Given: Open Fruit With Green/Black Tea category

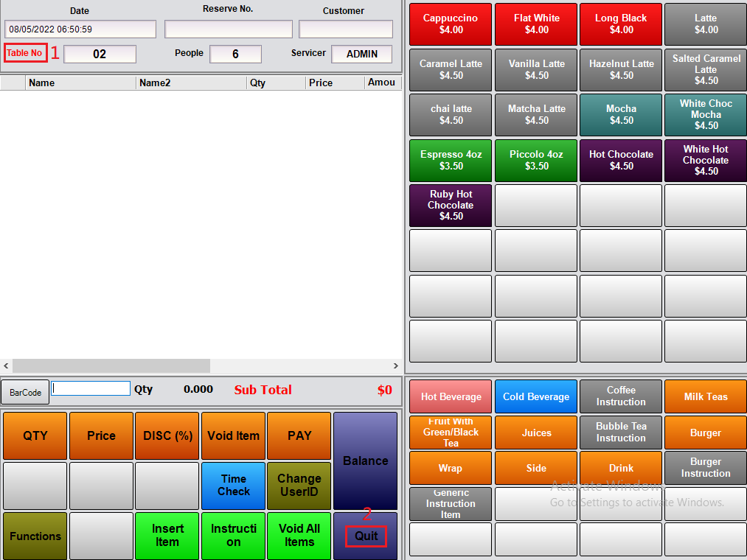Looking at the screenshot, I should 451,433.
